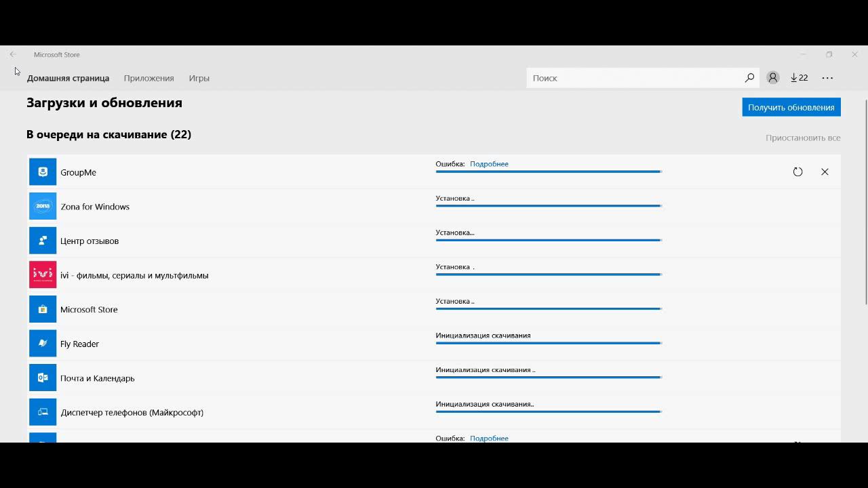This screenshot has height=488, width=868.
Task: Retry the GroupMe download
Action: [x=797, y=172]
